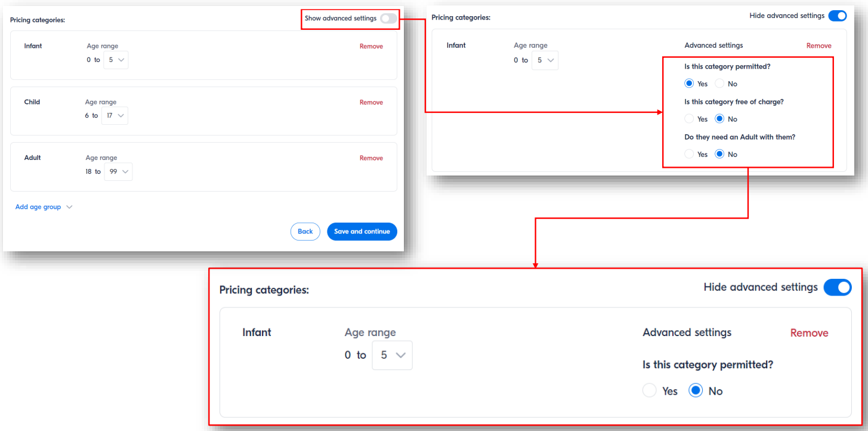Select No for free of charge question
This screenshot has height=431, width=868.
point(719,119)
